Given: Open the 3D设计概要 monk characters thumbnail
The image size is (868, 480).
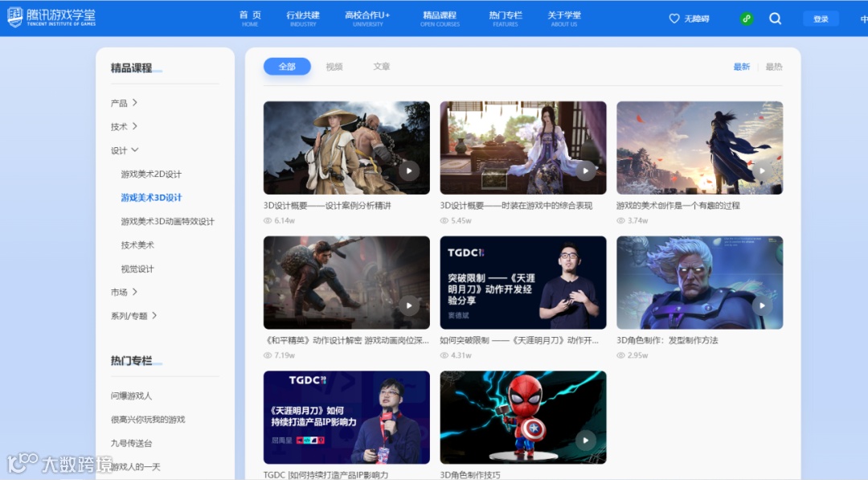Looking at the screenshot, I should [346, 147].
